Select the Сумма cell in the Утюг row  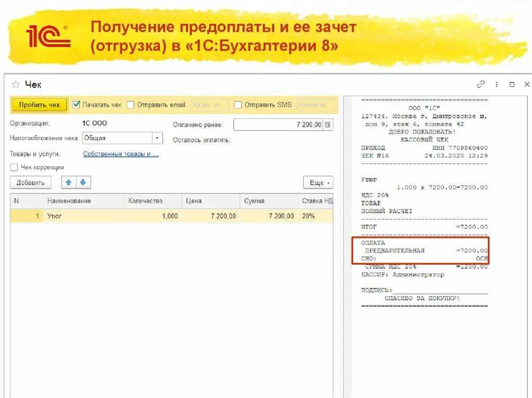[x=269, y=216]
